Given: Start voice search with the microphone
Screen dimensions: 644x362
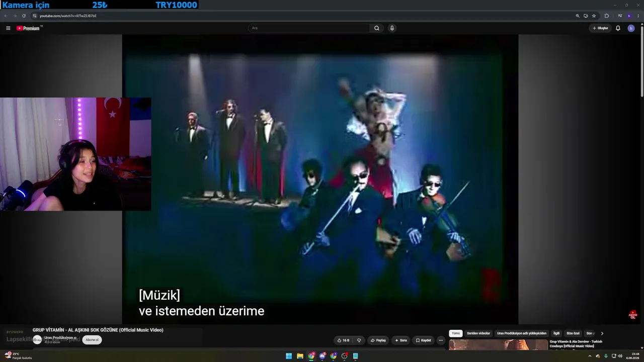Looking at the screenshot, I should pos(392,28).
